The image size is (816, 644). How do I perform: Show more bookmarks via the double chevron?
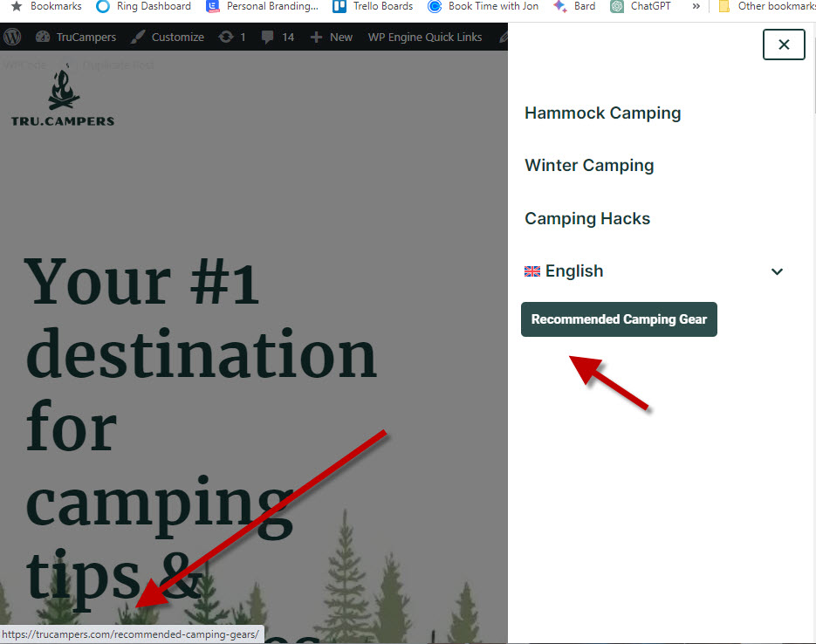point(696,6)
